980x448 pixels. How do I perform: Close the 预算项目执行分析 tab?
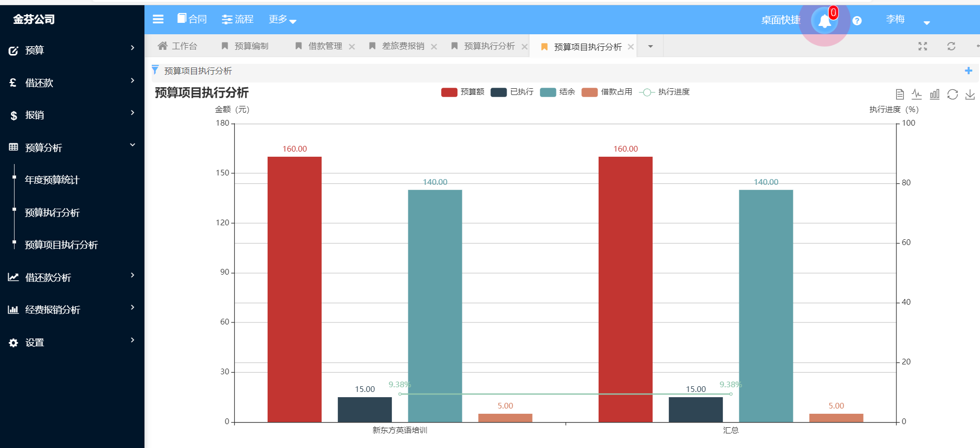[x=630, y=46]
